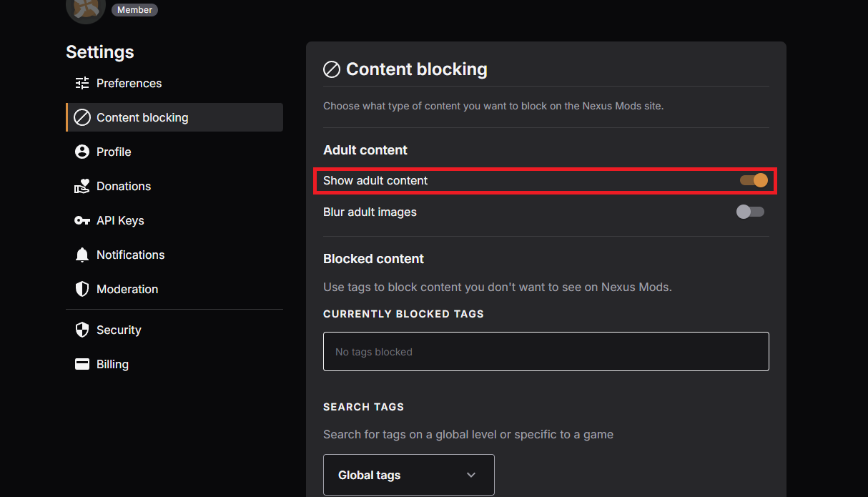This screenshot has width=868, height=497.
Task: Click the Notifications bell icon
Action: point(82,255)
